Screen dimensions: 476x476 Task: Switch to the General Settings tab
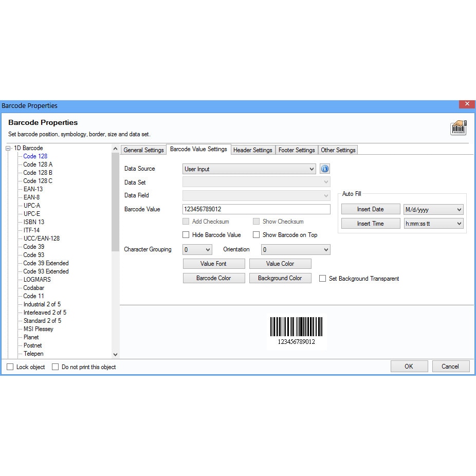tap(143, 150)
